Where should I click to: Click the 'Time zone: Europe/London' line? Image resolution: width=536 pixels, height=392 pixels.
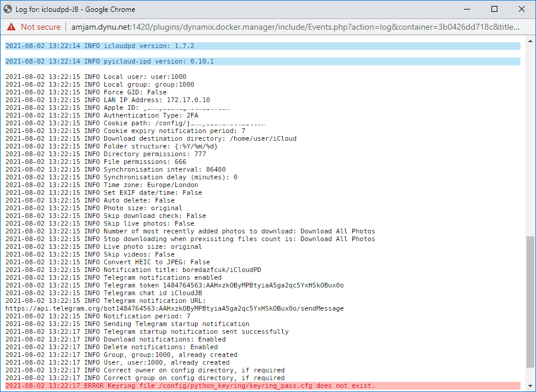click(102, 185)
